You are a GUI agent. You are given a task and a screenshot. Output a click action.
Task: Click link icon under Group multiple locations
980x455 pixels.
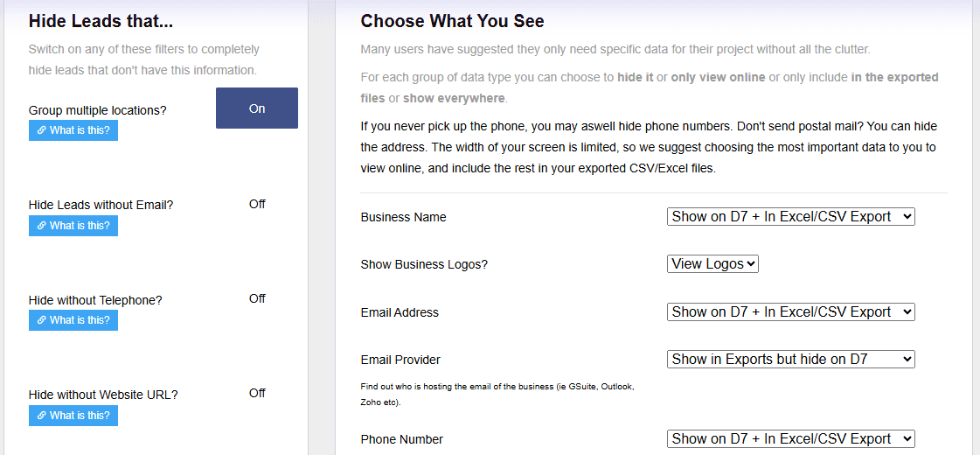(41, 130)
